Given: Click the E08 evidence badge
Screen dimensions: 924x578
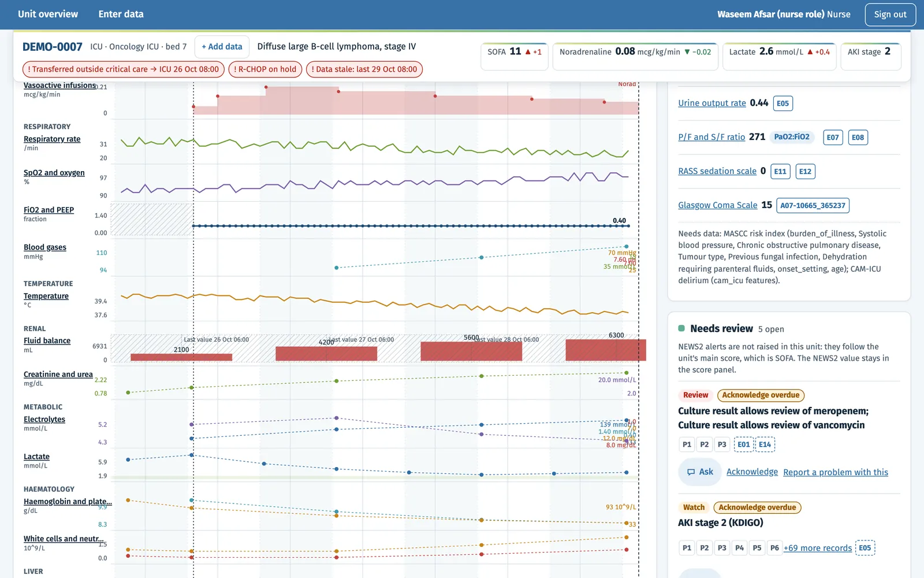Looking at the screenshot, I should [858, 138].
